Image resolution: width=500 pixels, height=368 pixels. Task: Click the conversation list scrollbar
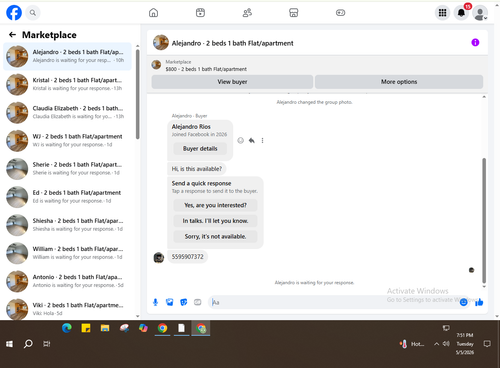[x=138, y=94]
